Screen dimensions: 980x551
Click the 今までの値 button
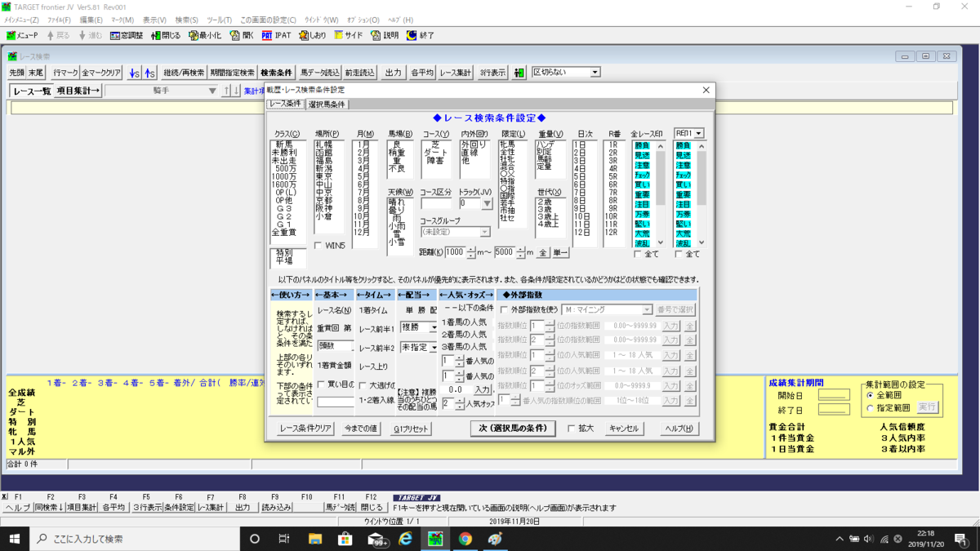[360, 429]
